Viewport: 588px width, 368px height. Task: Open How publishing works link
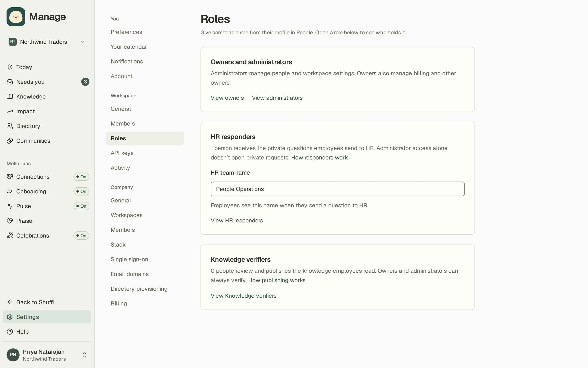point(277,280)
